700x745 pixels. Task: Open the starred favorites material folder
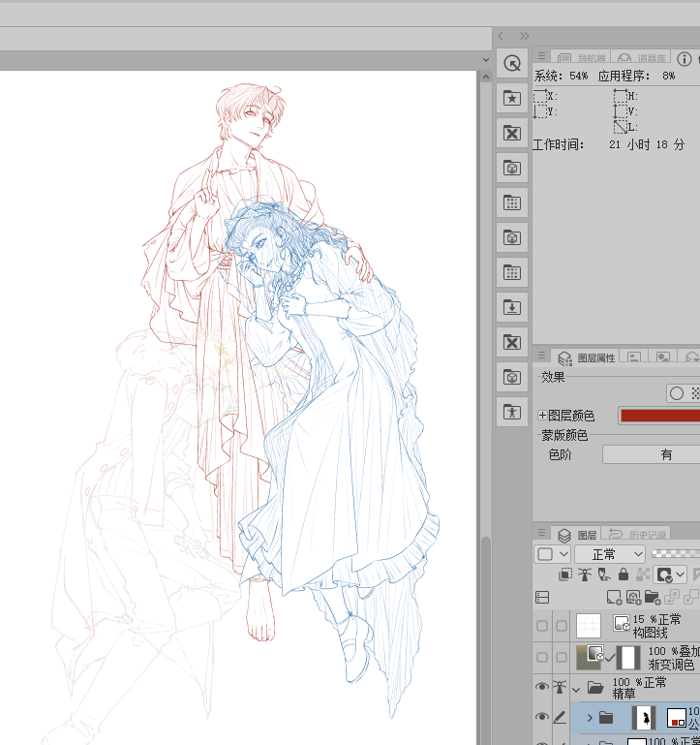tap(512, 98)
